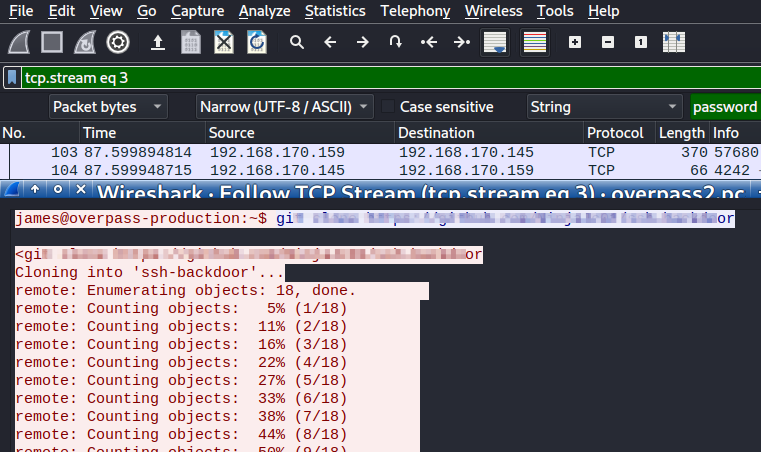Screen dimensions: 761x452
Task: Open the View menu
Action: (x=106, y=11)
